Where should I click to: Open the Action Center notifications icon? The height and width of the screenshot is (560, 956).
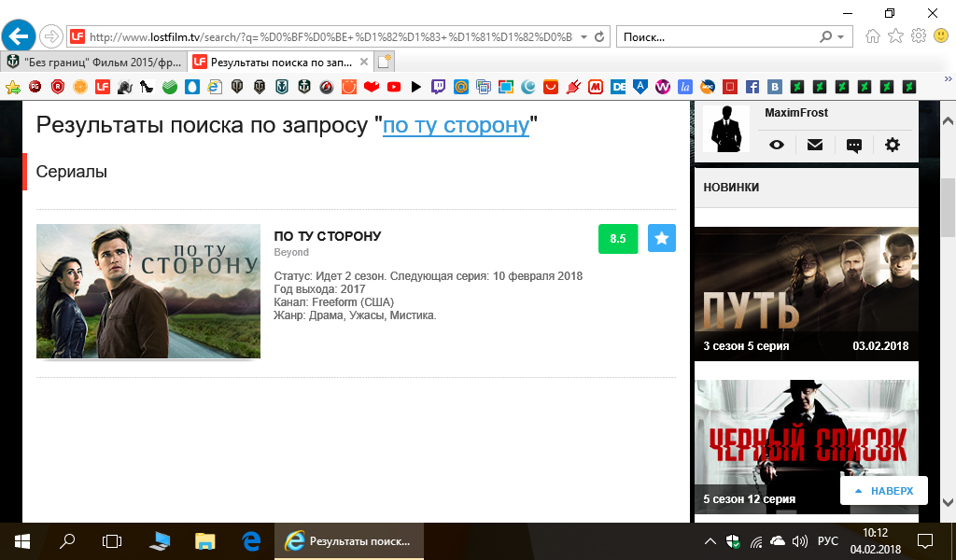[x=925, y=541]
